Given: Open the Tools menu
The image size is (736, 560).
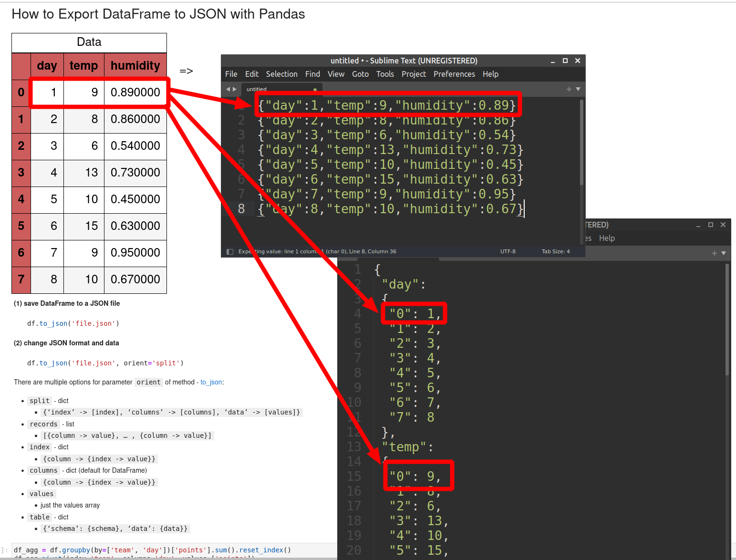Looking at the screenshot, I should [384, 74].
